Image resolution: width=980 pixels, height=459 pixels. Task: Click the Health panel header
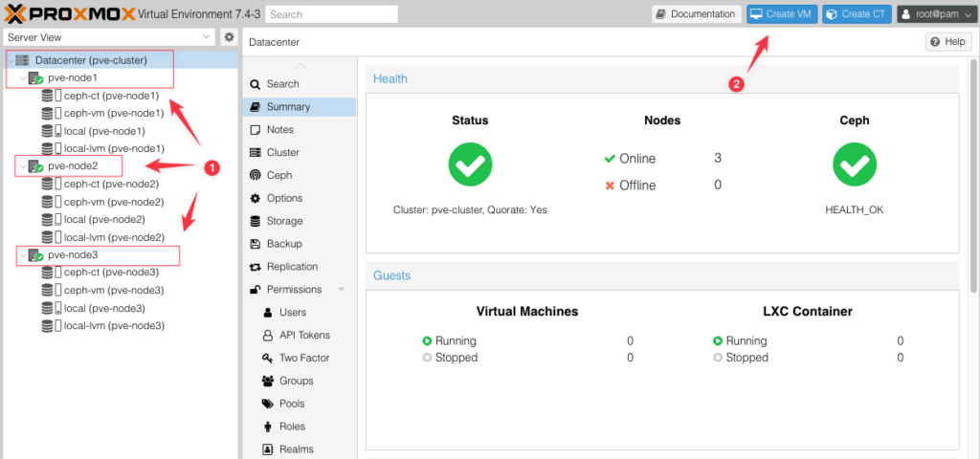click(662, 78)
